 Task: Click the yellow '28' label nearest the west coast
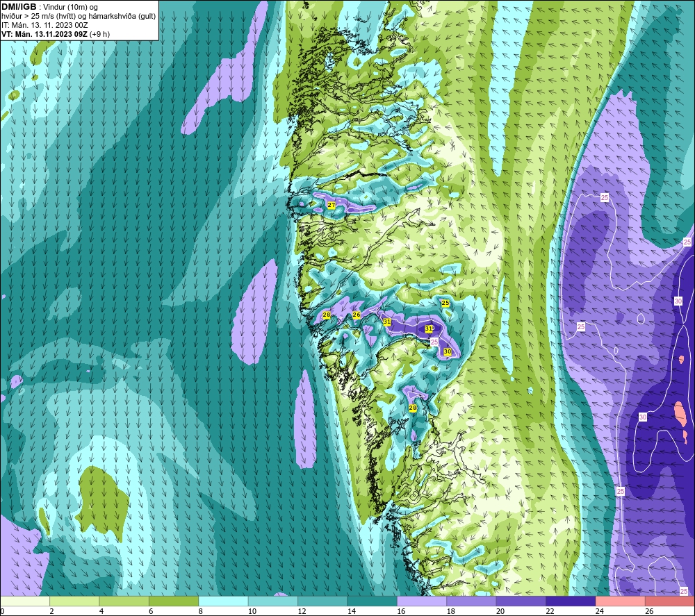click(x=327, y=315)
